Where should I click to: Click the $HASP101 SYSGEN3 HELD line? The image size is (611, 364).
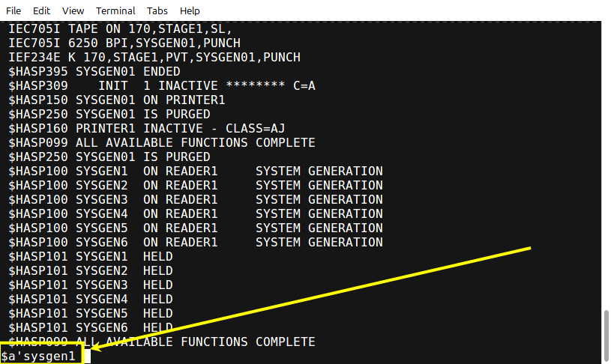pyautogui.click(x=91, y=285)
